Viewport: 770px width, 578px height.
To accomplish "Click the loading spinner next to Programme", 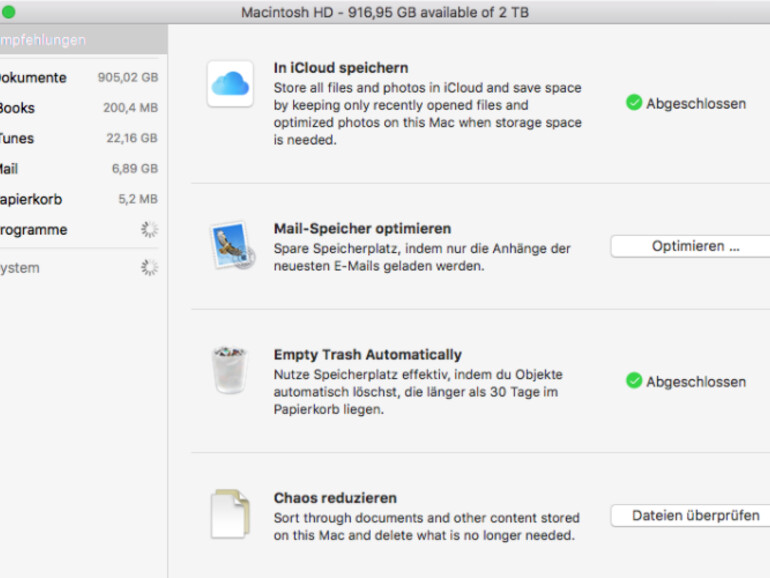I will click(x=149, y=229).
